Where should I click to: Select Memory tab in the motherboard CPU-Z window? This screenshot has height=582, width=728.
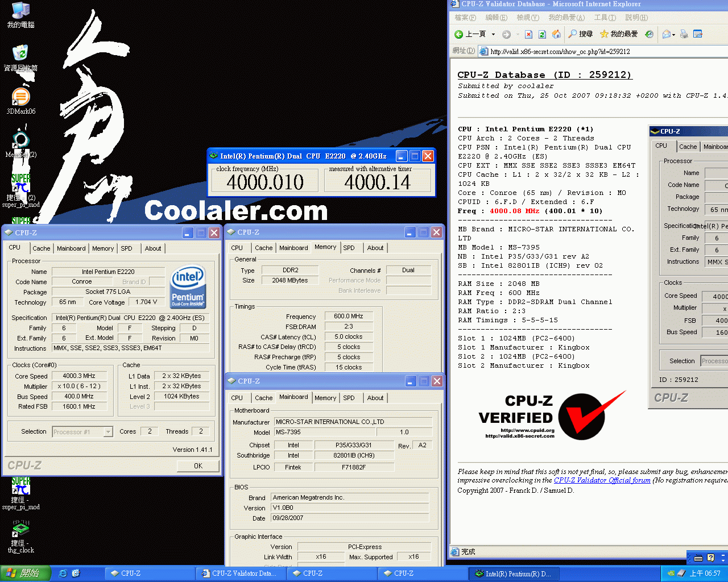[325, 398]
